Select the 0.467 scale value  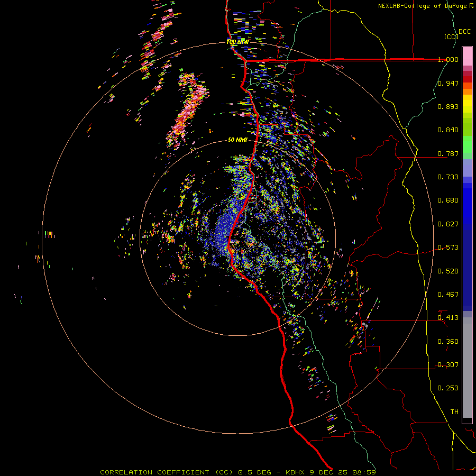[x=448, y=295]
